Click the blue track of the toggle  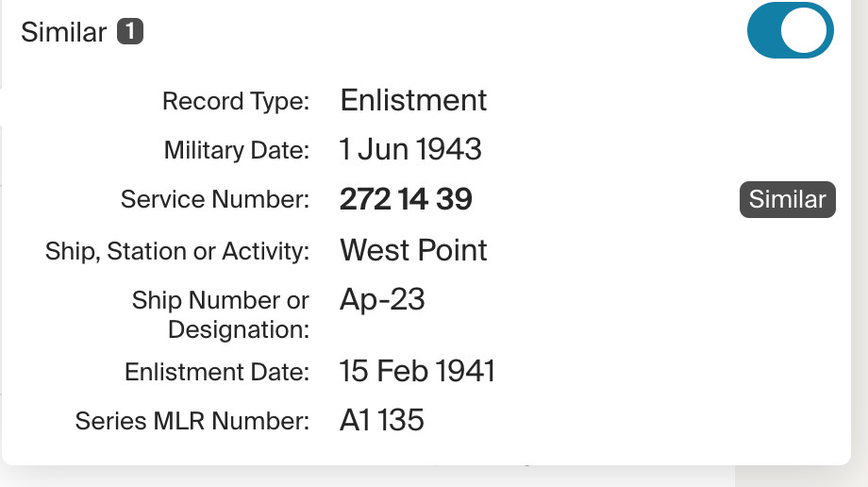[766, 31]
